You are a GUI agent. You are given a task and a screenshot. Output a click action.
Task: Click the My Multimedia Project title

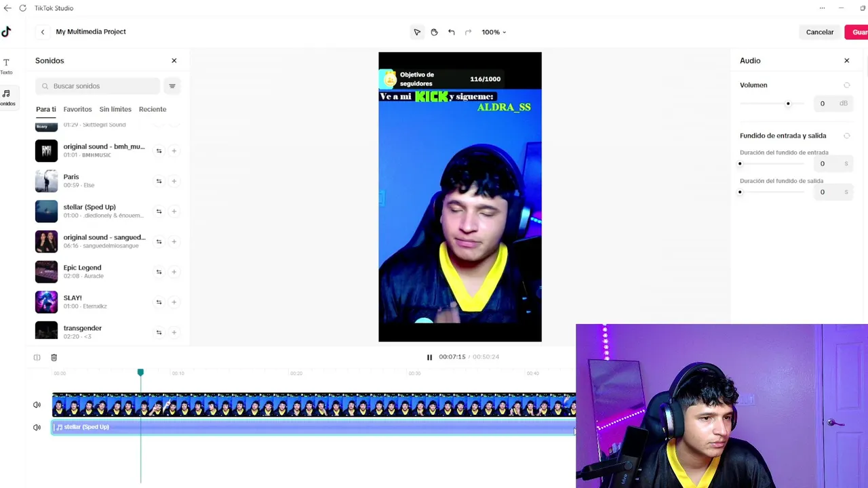pyautogui.click(x=91, y=32)
